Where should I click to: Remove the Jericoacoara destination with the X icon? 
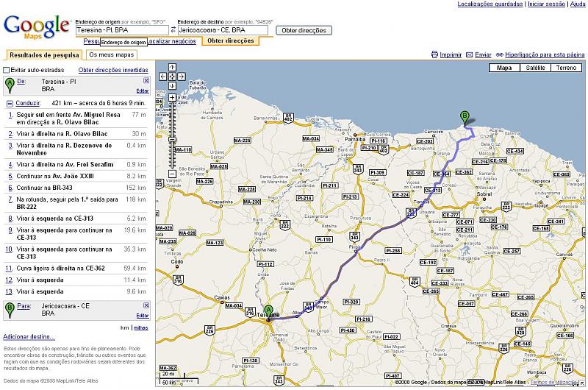[x=146, y=305]
